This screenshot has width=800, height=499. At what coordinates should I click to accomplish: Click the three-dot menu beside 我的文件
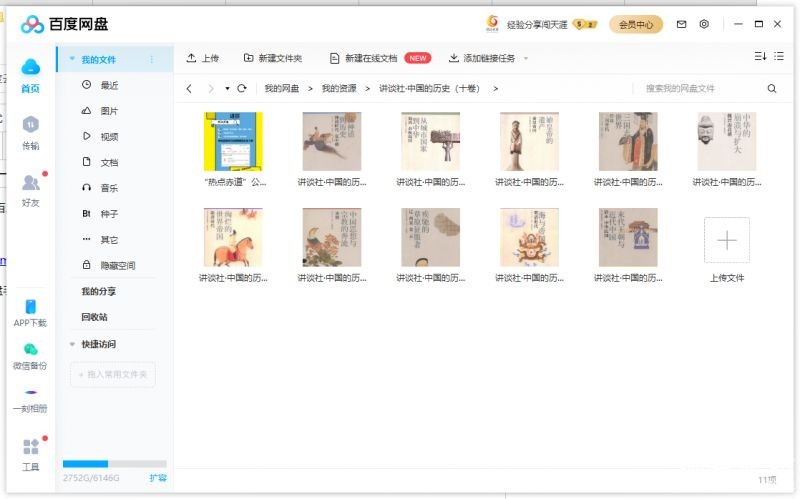click(x=152, y=60)
